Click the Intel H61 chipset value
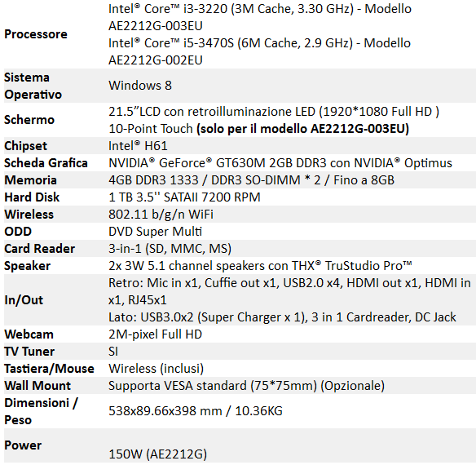476x465 pixels. (138, 146)
